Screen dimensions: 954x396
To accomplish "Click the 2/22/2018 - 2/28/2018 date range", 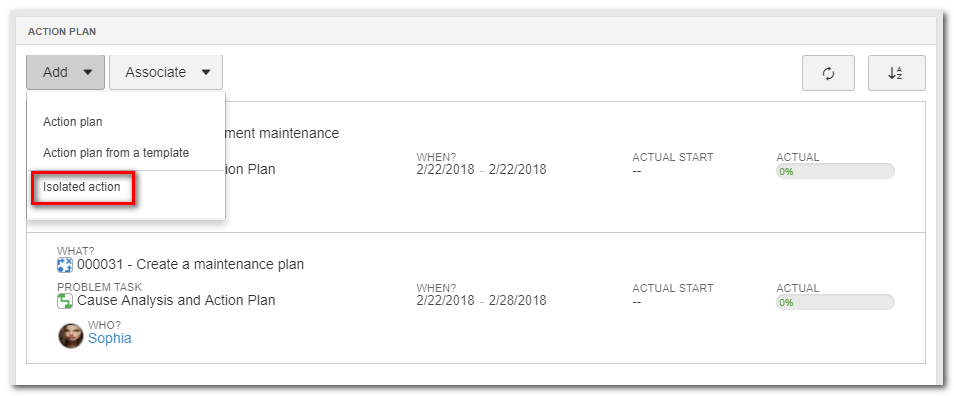I will coord(481,300).
